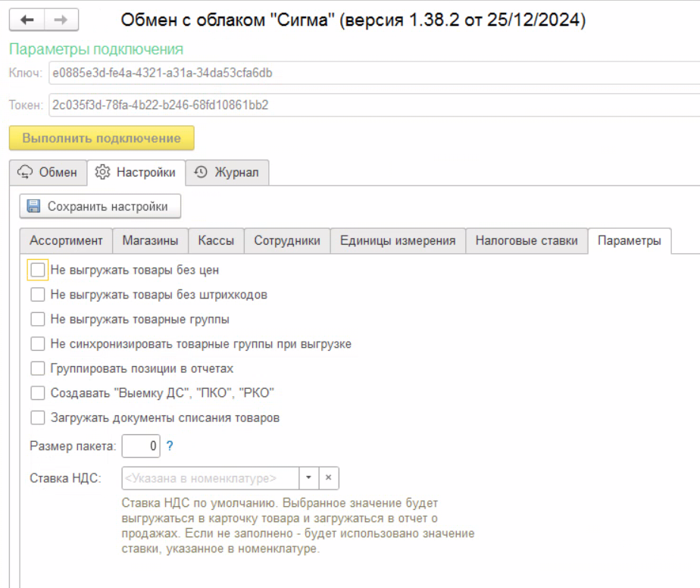Click Выполнить подключение button
This screenshot has width=700, height=588.
[x=102, y=138]
